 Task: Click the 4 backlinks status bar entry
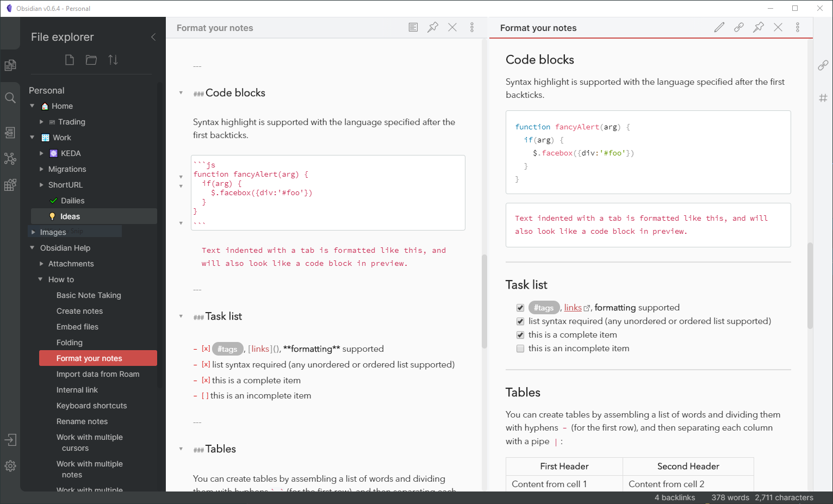(674, 497)
